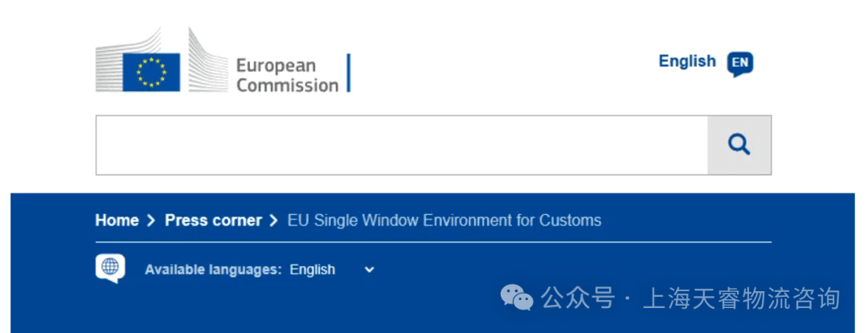Focus the search text input field
The width and height of the screenshot is (868, 333).
401,145
